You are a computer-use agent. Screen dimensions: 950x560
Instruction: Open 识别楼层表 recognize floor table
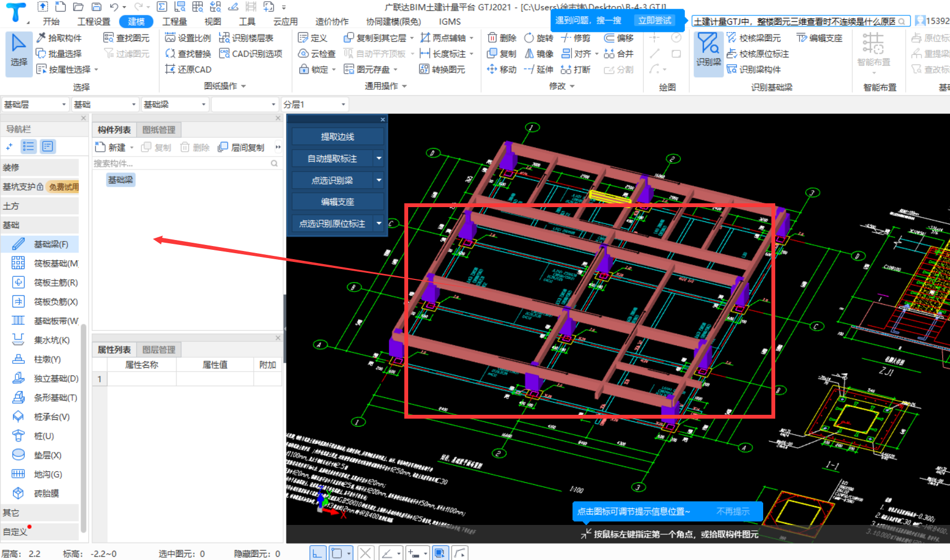pos(246,38)
